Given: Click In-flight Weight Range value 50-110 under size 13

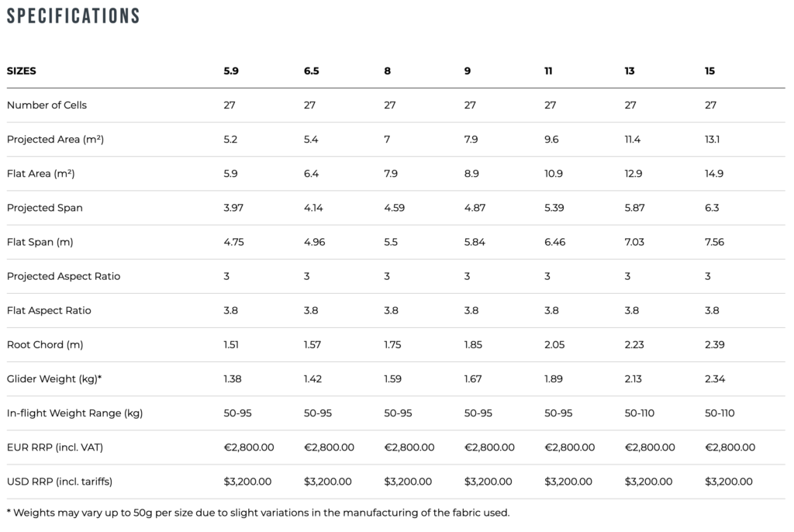Looking at the screenshot, I should click(x=639, y=413).
